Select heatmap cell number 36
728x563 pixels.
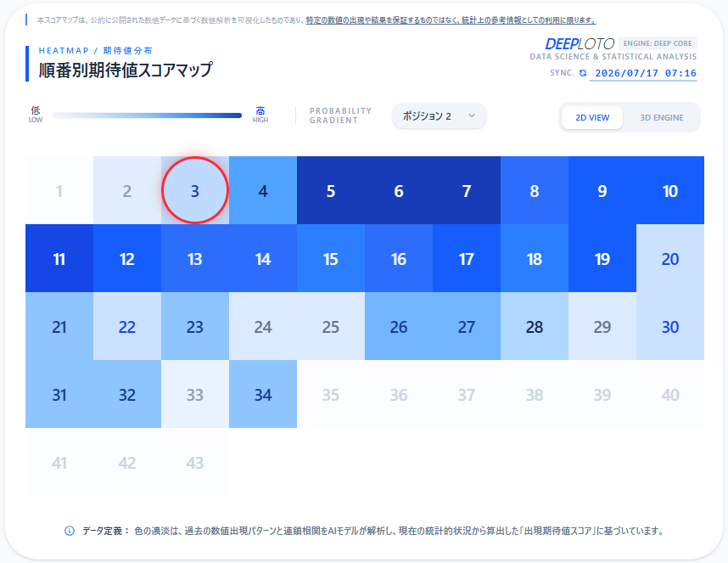399,394
